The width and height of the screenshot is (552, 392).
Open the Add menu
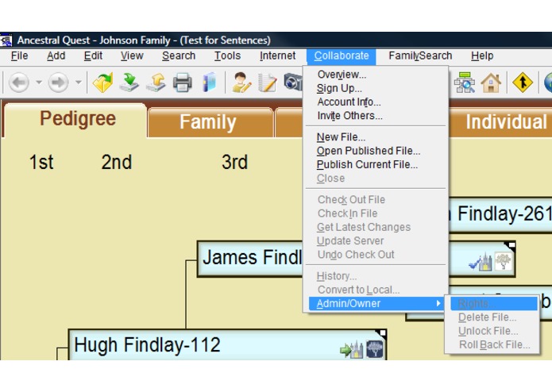point(56,56)
